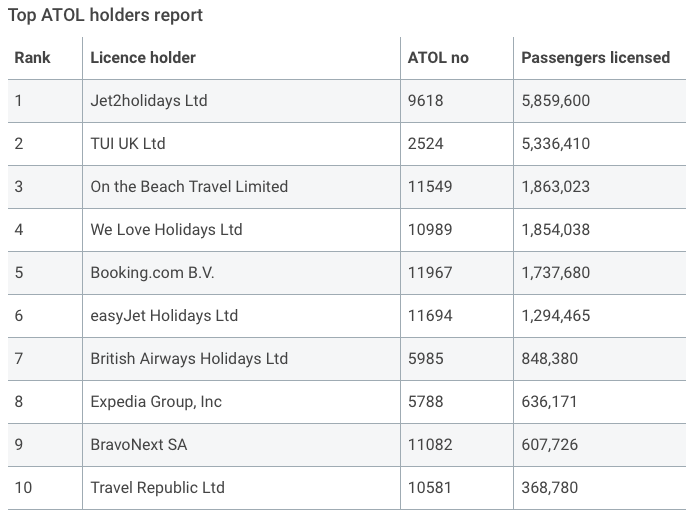
Task: Select British Airways Holidays Ltd cell
Action: 189,359
